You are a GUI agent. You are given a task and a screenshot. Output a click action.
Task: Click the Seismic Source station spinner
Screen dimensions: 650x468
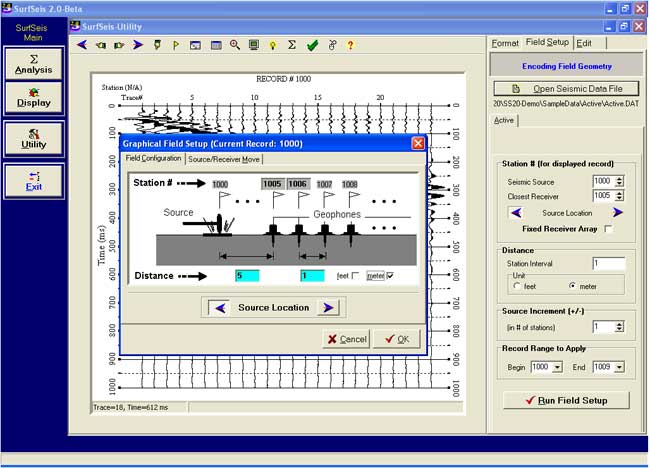(x=619, y=181)
